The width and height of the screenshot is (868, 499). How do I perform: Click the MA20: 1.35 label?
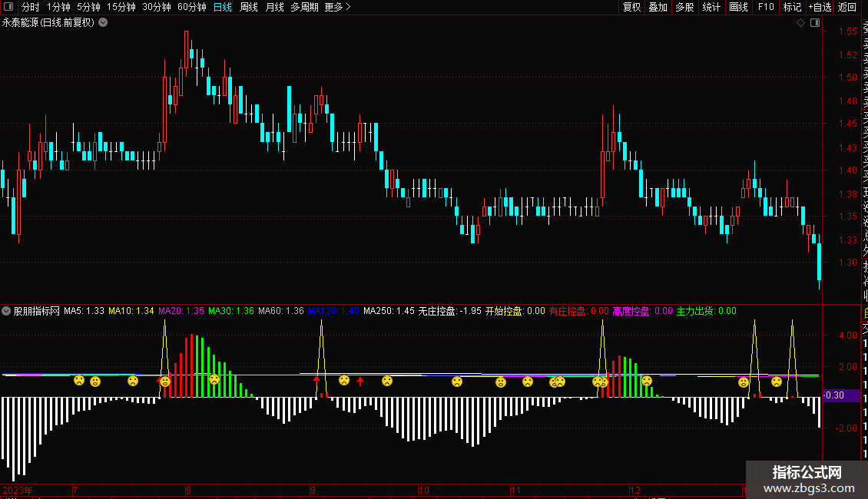[x=181, y=311]
